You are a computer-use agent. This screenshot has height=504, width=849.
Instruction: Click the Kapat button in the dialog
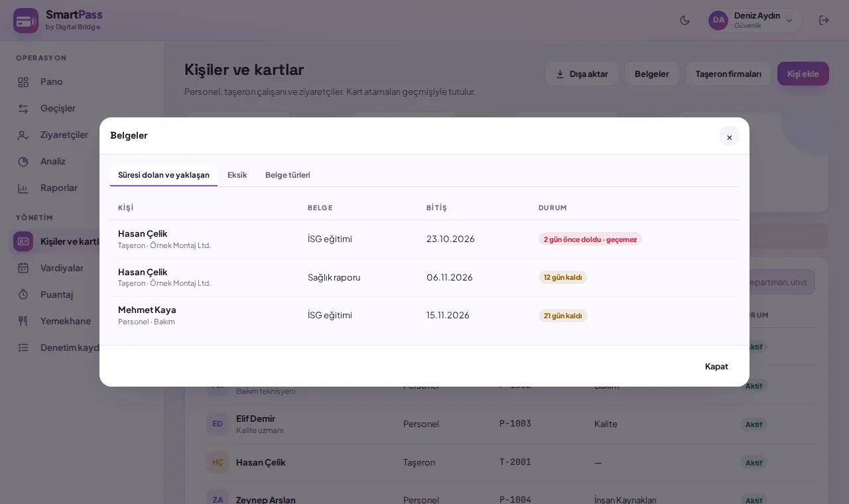(x=716, y=366)
